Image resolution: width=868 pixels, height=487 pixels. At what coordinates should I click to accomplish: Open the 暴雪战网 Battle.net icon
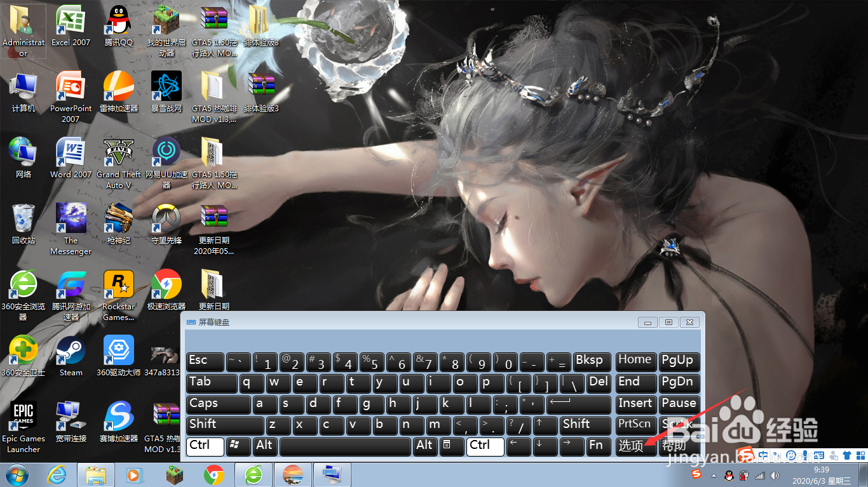[166, 92]
